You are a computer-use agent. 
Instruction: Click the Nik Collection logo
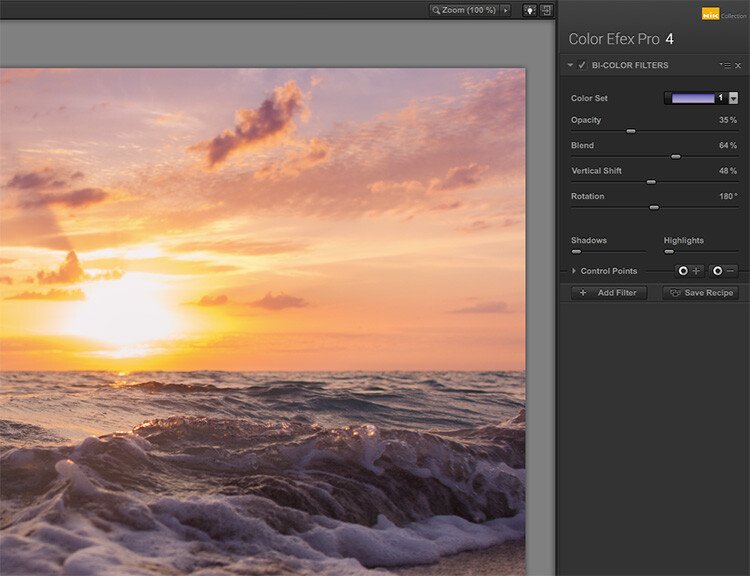(711, 14)
